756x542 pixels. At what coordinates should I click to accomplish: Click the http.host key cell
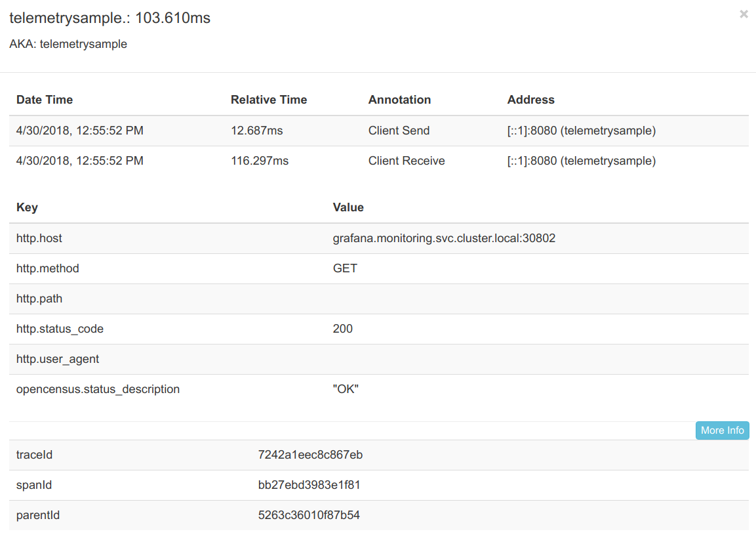[39, 238]
